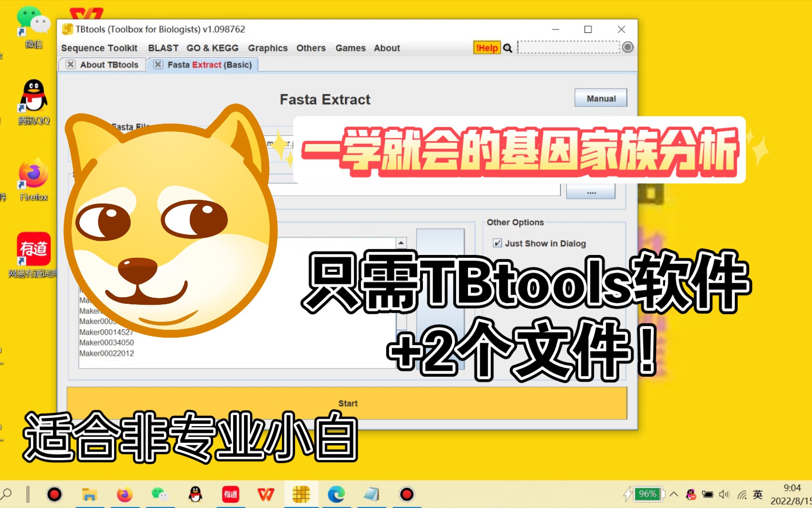
Task: Toggle the Just Show in Dialog checkbox
Action: pyautogui.click(x=497, y=243)
